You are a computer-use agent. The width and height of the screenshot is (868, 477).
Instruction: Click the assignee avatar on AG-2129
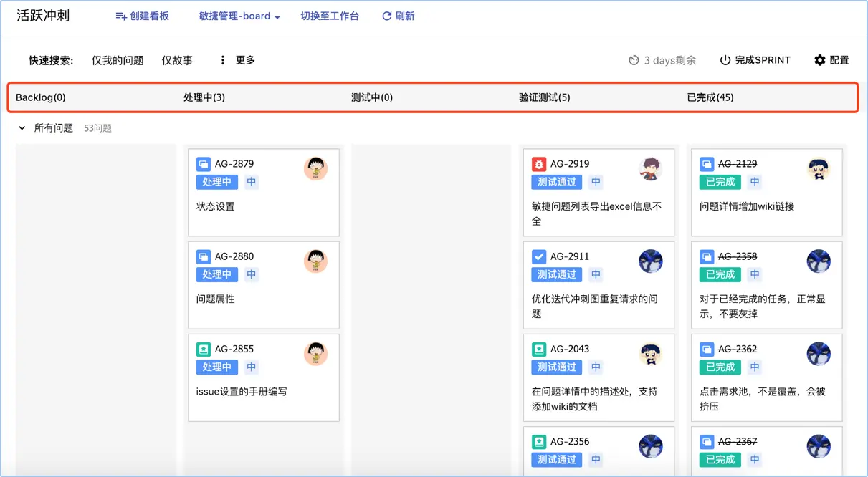click(819, 168)
